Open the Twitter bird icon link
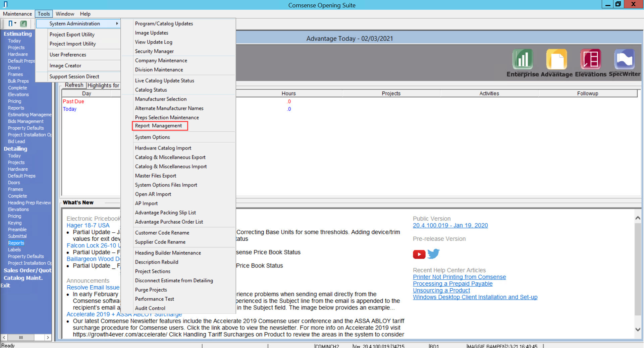The image size is (644, 348). [433, 254]
